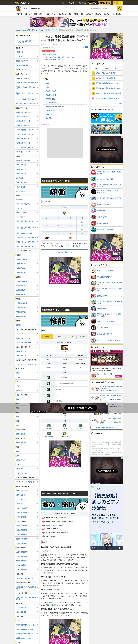This screenshot has width=138, height=644.
Task: Click もっとみる under ranking list
Action: click(x=118, y=103)
